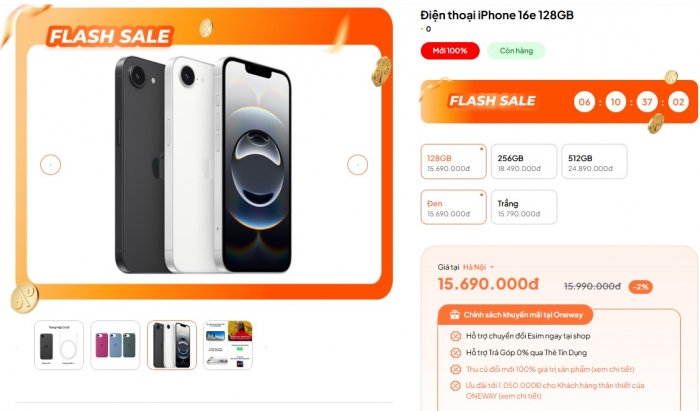Click the Mới 100% badge

[450, 51]
